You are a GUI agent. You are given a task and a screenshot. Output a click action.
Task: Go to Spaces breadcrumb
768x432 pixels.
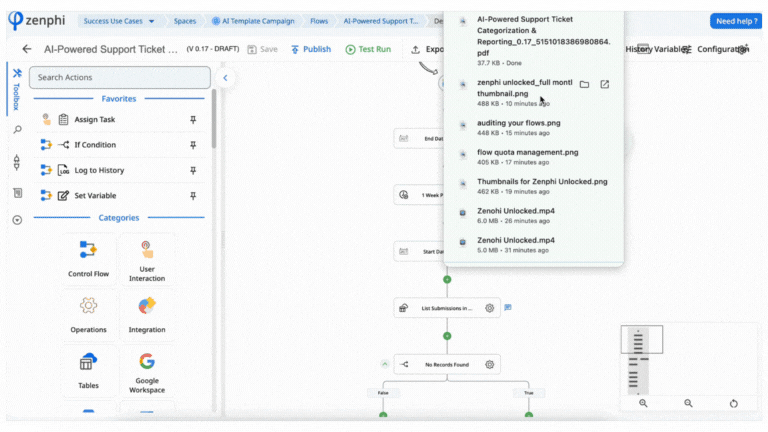tap(185, 21)
